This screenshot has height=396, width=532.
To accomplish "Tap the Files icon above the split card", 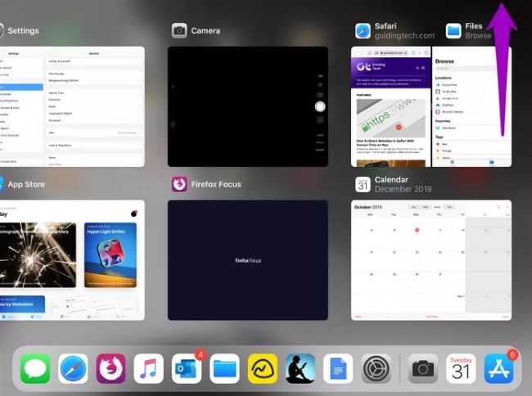I will (453, 31).
